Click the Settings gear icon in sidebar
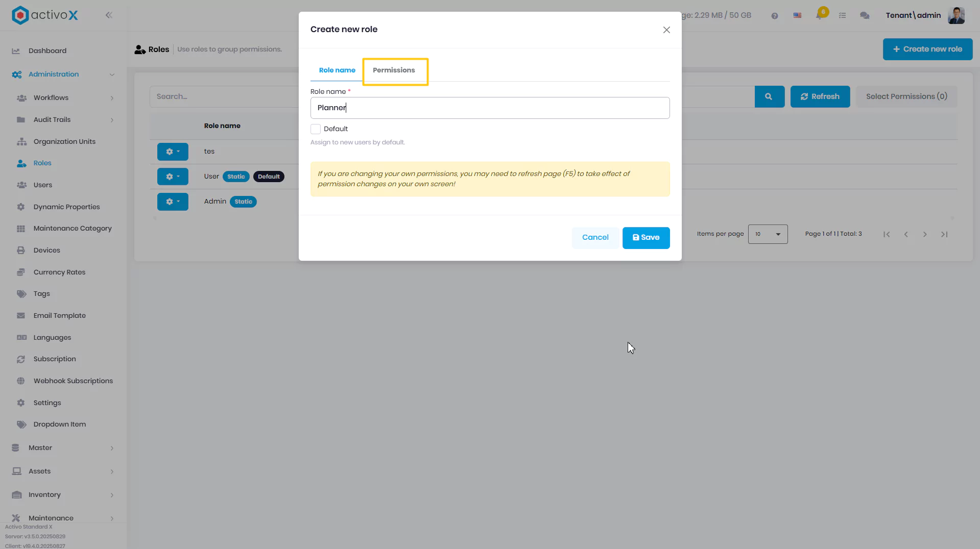 click(x=21, y=403)
